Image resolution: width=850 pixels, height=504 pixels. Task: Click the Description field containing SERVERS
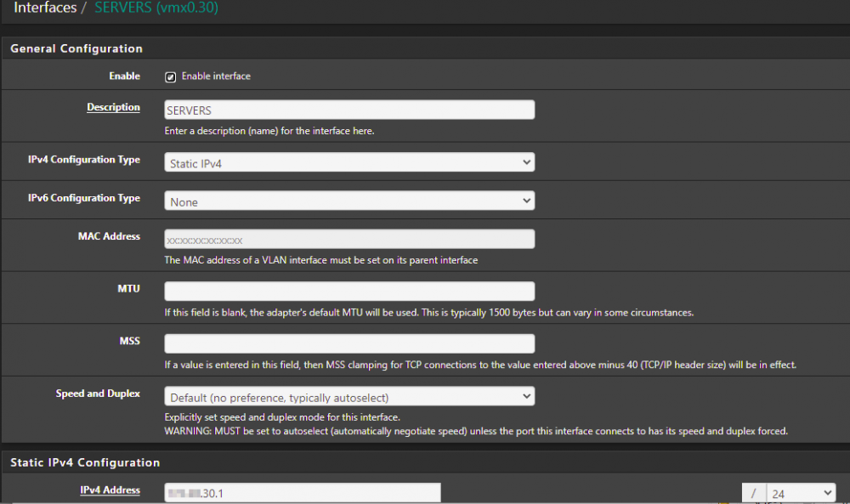coord(349,110)
